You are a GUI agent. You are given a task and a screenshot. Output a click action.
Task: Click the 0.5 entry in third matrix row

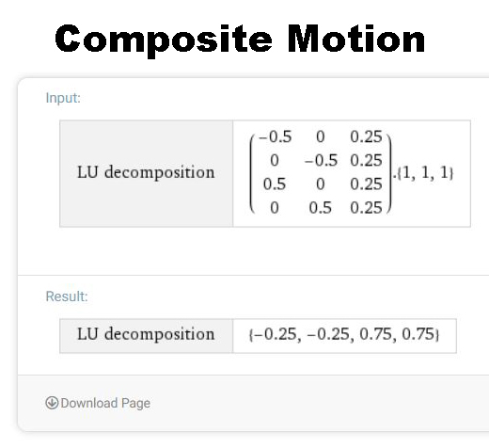275,184
